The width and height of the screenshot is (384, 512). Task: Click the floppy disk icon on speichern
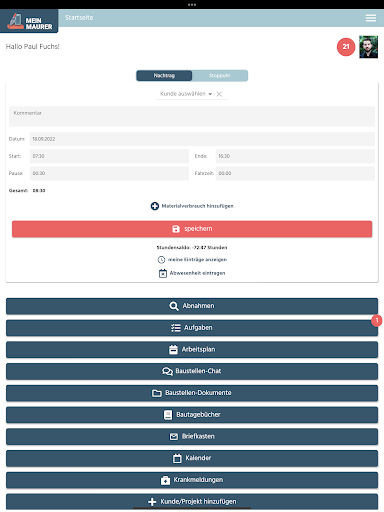176,229
